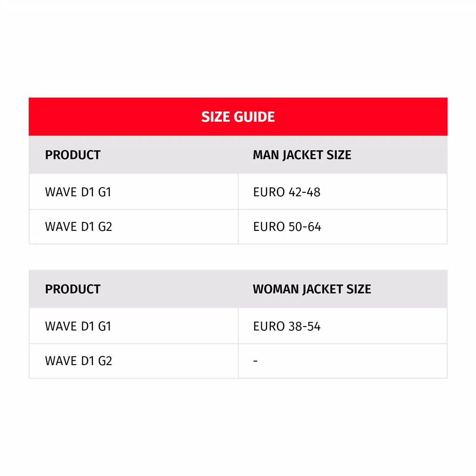476x476 pixels.
Task: Select the PRODUCT header above man sizes
Action: pyautogui.click(x=73, y=155)
